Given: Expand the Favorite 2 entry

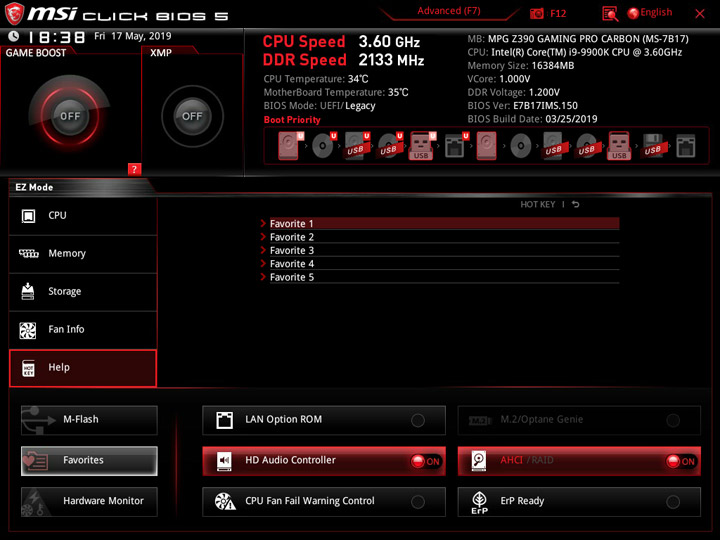Looking at the screenshot, I should [439, 237].
